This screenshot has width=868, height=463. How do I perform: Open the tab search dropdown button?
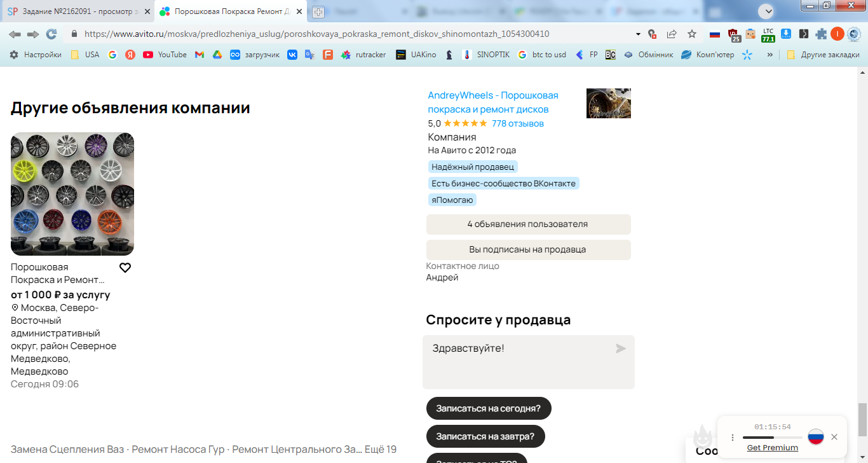tap(768, 11)
